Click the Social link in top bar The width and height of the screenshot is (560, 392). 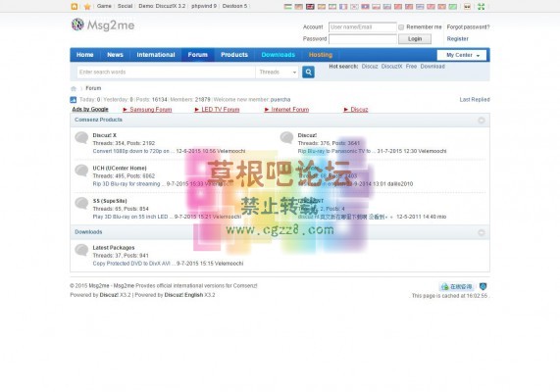pyautogui.click(x=125, y=6)
